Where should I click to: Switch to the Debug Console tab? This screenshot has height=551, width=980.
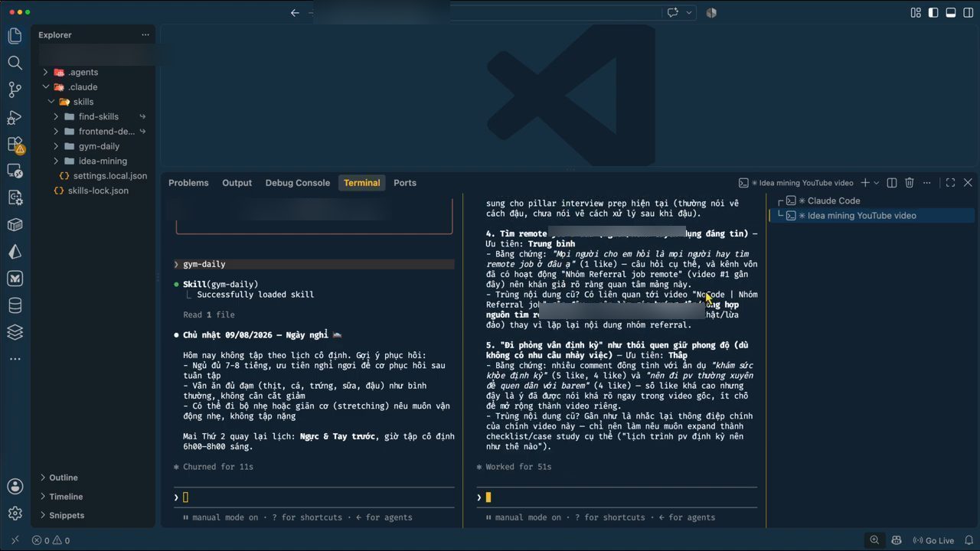(297, 183)
